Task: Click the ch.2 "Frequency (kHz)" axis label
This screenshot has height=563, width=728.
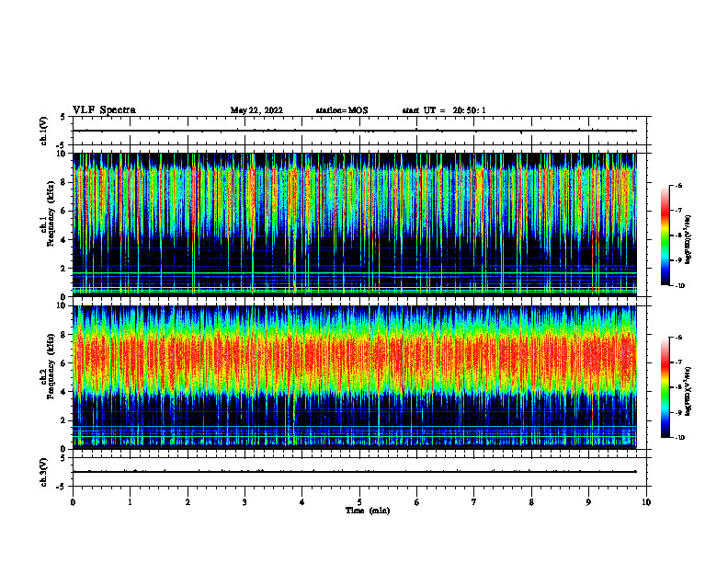Action: pyautogui.click(x=51, y=365)
